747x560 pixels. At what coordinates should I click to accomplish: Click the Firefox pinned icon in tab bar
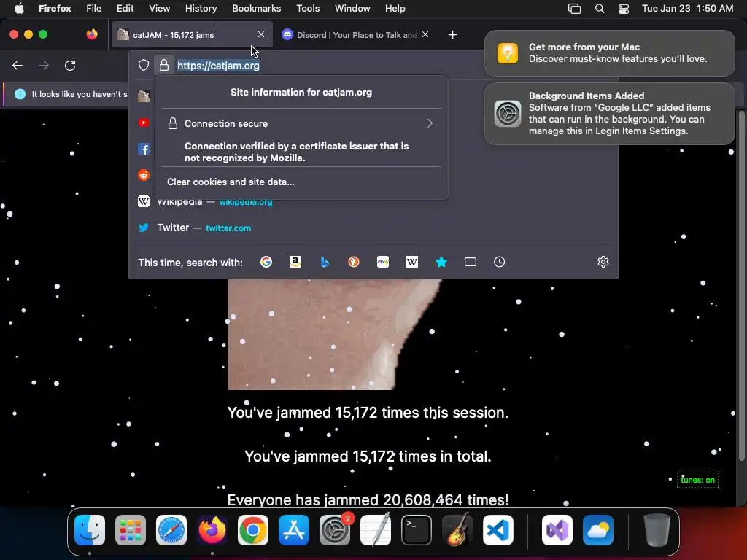[92, 34]
